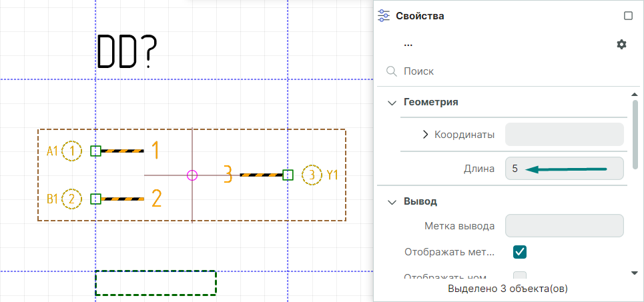644x302 pixels.
Task: Collapse the Вывод section
Action: (392, 201)
